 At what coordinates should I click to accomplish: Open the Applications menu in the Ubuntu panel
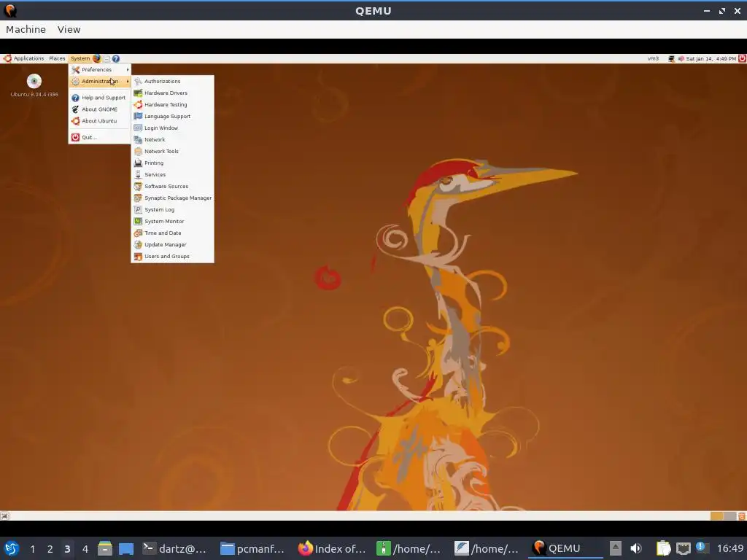point(24,58)
